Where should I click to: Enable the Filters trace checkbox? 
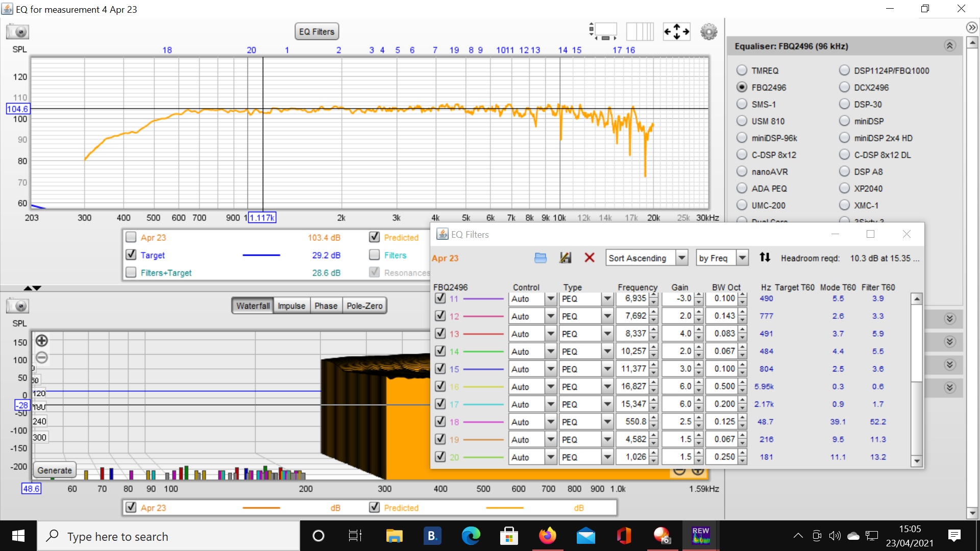[x=375, y=255]
